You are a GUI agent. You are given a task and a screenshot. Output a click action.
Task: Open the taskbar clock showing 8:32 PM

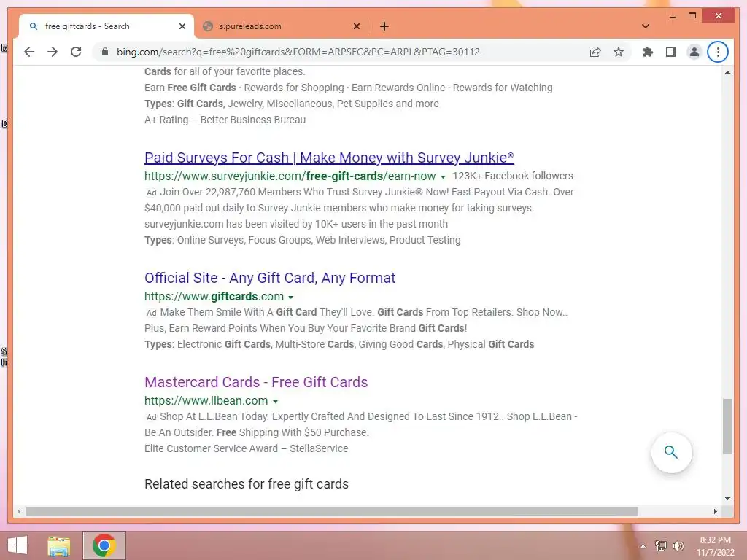715,546
